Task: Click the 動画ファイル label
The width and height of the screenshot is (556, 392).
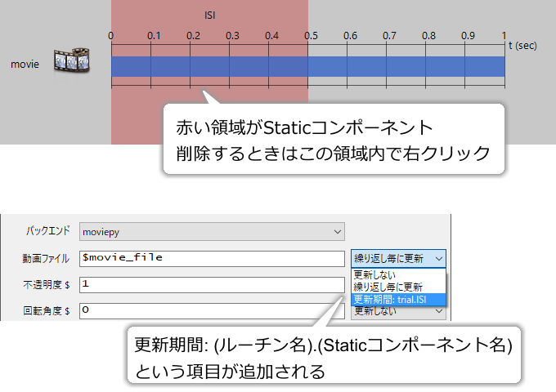Action: [46, 259]
